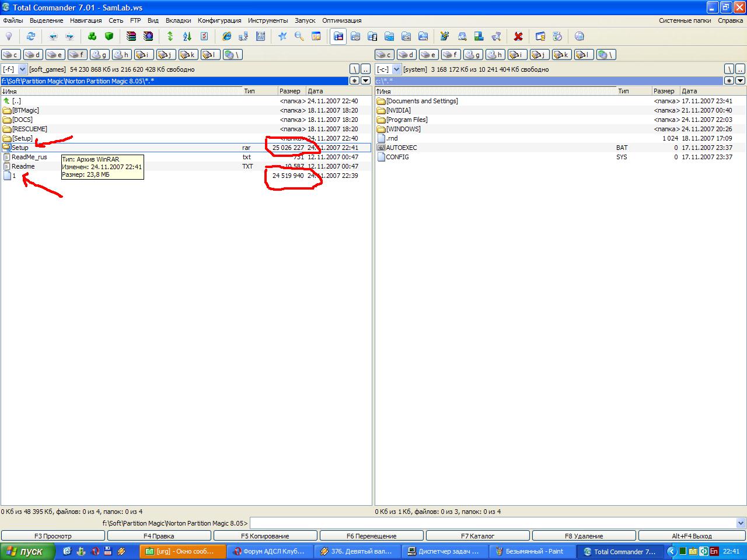The width and height of the screenshot is (747, 560).
Task: Click the A-Z sort toolbar icon
Action: pos(187,36)
